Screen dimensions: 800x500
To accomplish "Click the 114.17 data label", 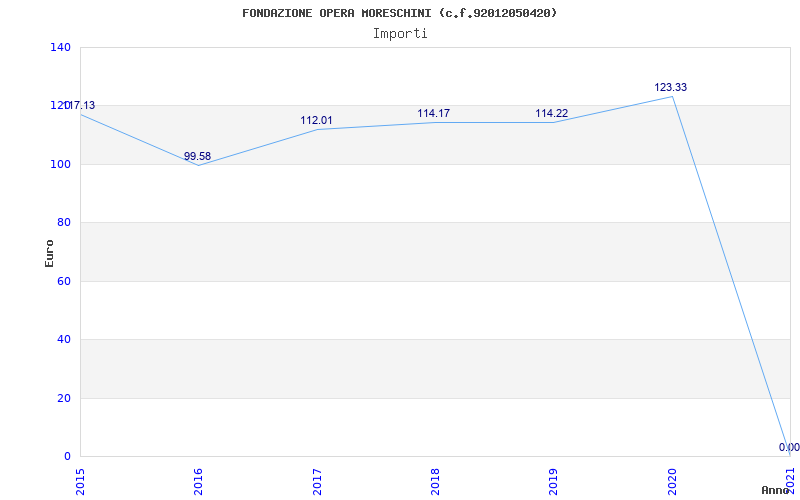I will (434, 113).
